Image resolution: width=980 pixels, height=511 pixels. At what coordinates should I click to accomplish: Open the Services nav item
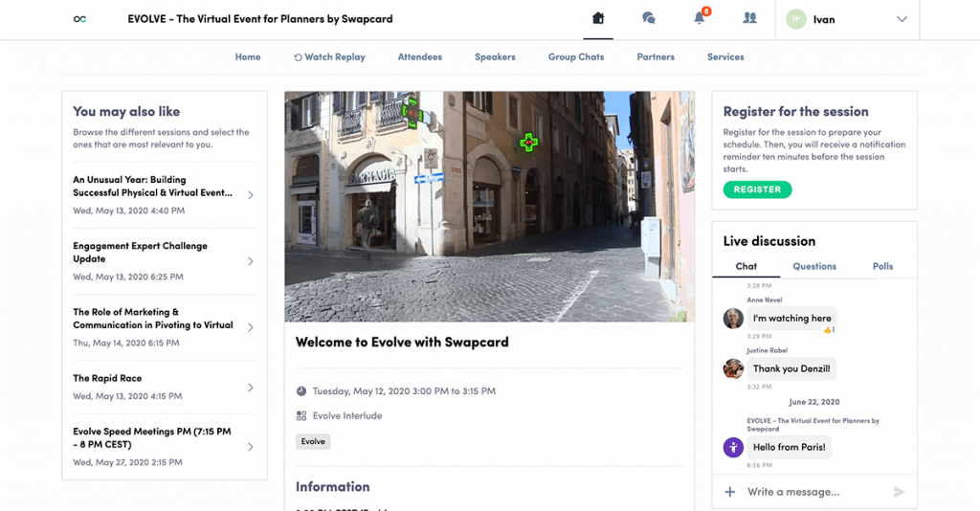click(725, 56)
